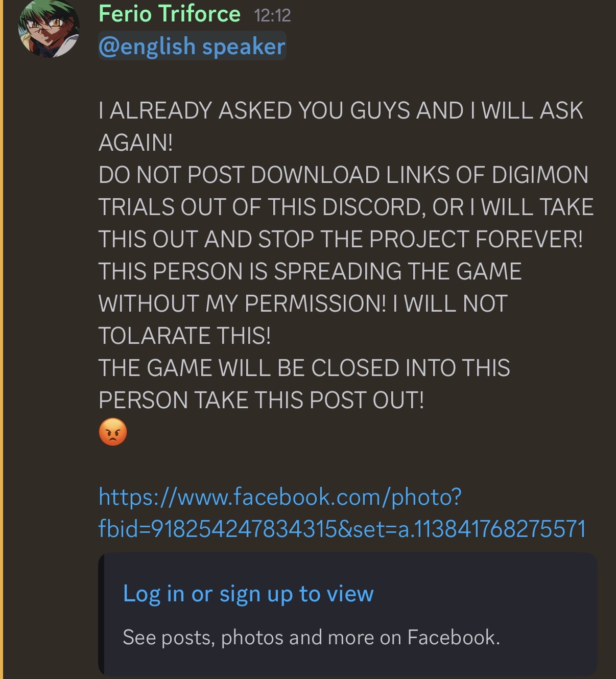Click the word "AGAIN!" in the message

pos(136,143)
